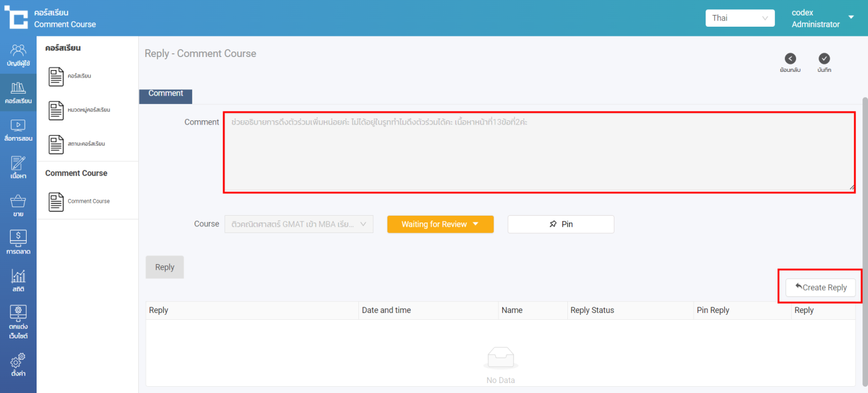The height and width of the screenshot is (393, 868).
Task: Switch to the Comment tab
Action: (166, 94)
